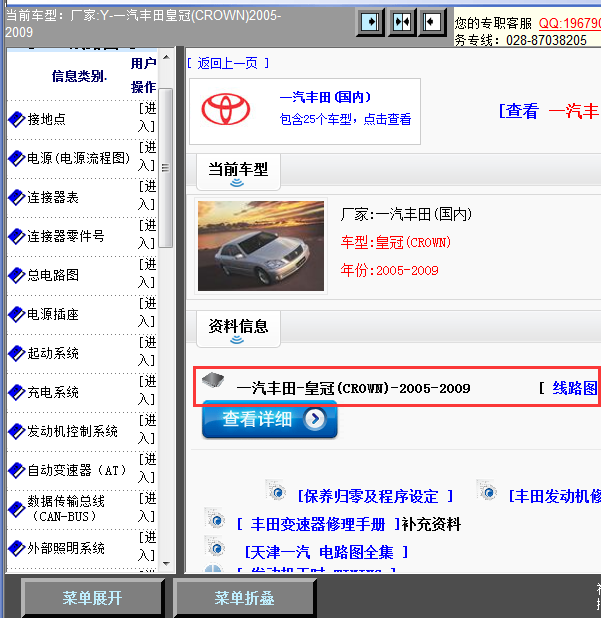Select 充电系统 category text
The height and width of the screenshot is (618, 601).
click(53, 392)
